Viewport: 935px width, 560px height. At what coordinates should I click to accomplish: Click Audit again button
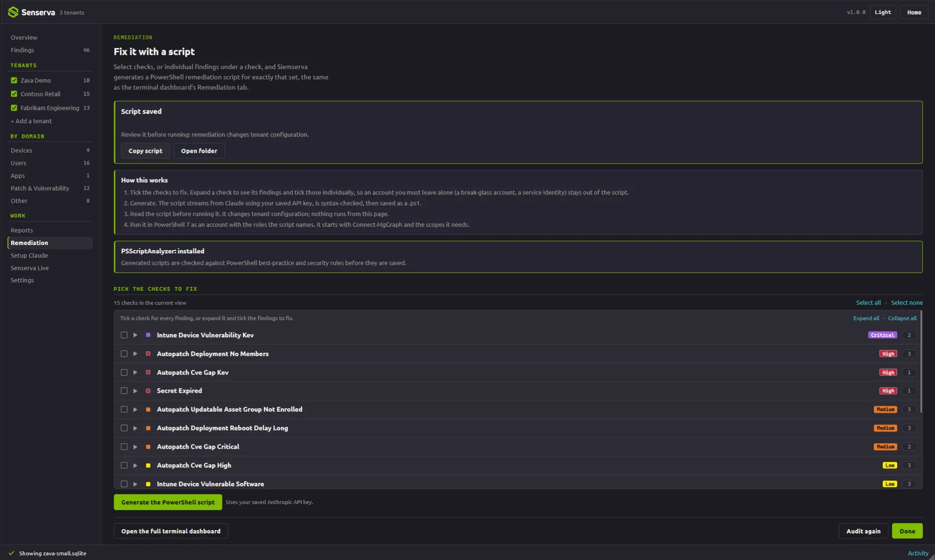[x=863, y=531]
